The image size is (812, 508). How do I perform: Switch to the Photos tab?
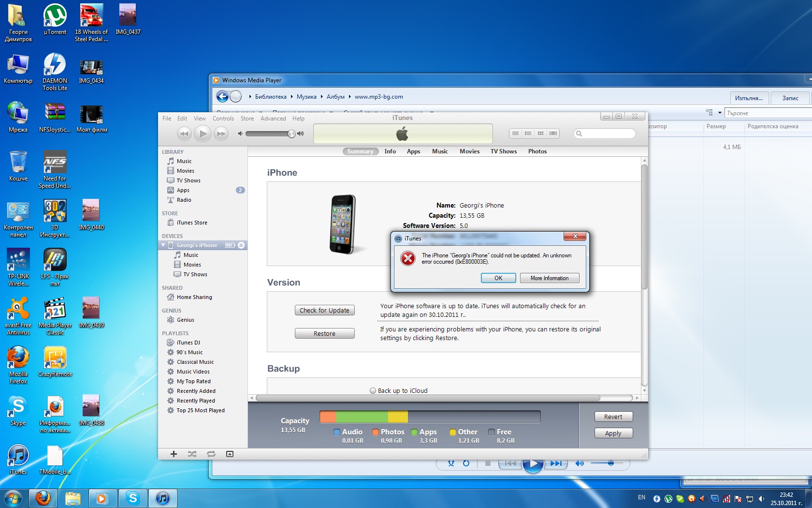pos(537,151)
